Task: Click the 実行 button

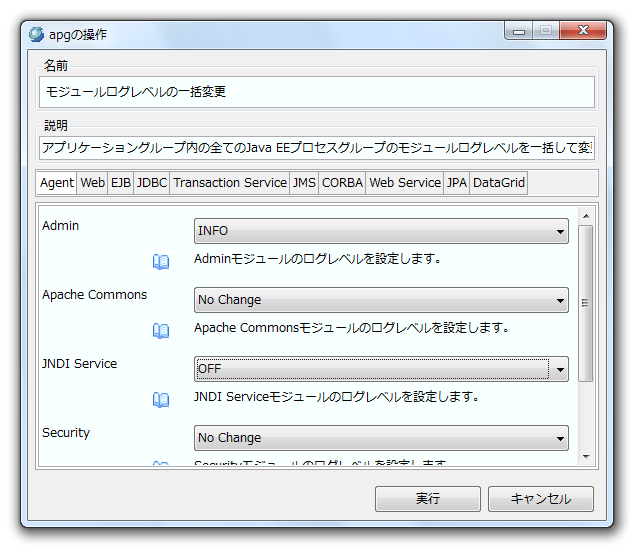Action: [x=427, y=499]
